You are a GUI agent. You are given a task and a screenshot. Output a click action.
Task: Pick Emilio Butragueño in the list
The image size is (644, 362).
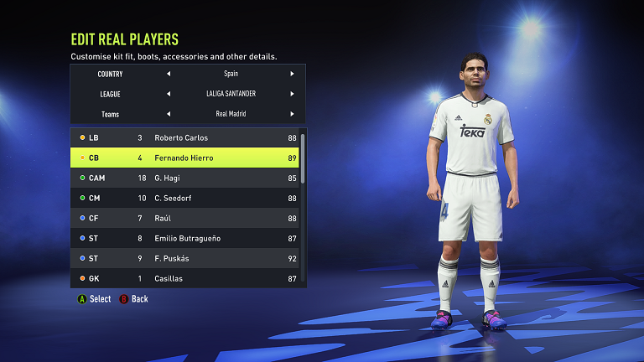(x=184, y=239)
